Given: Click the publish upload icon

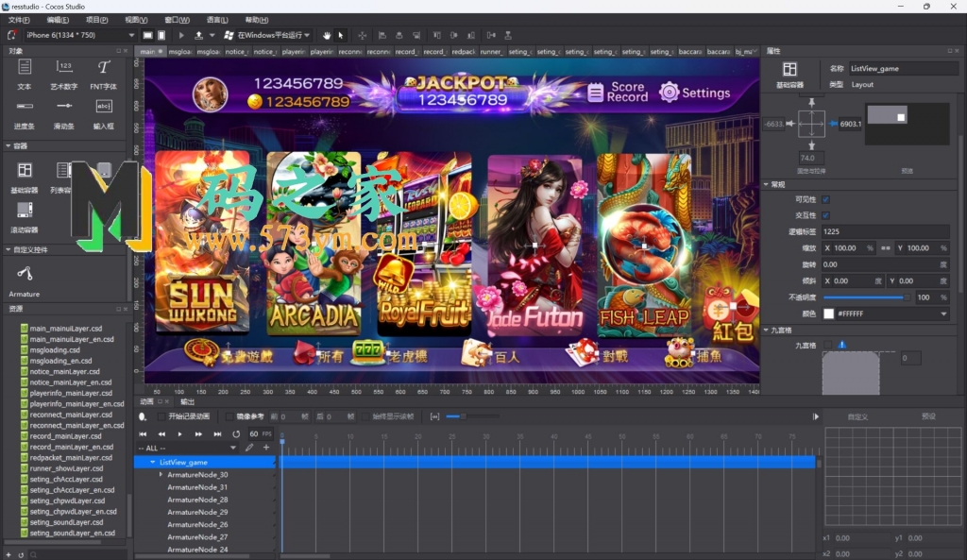Looking at the screenshot, I should [x=198, y=35].
